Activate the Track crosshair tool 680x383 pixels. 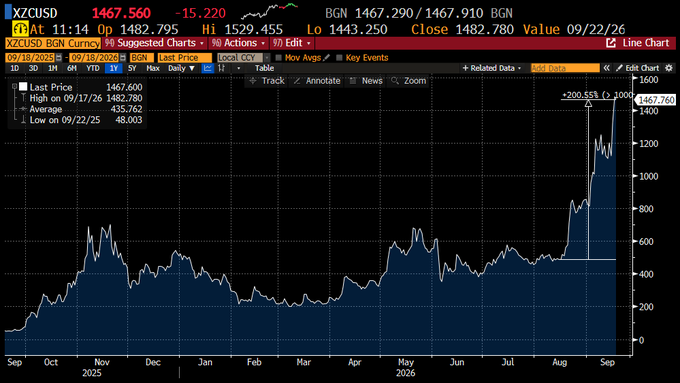point(267,81)
